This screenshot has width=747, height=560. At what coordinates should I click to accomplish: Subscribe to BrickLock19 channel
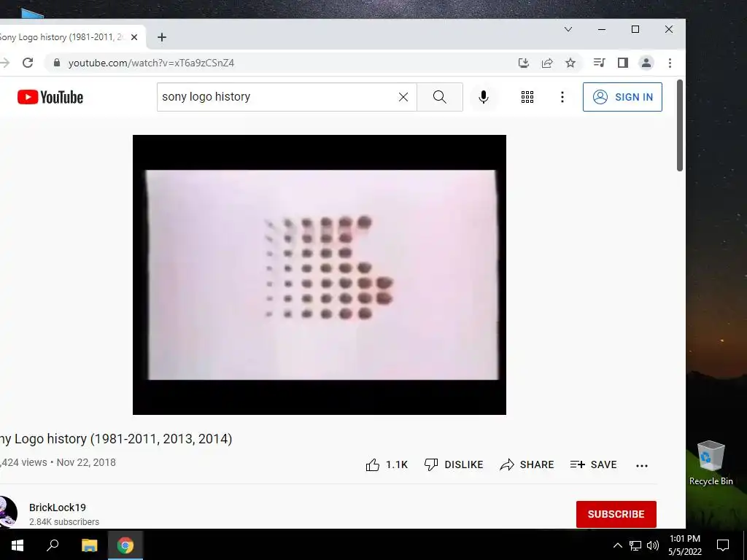pos(616,514)
